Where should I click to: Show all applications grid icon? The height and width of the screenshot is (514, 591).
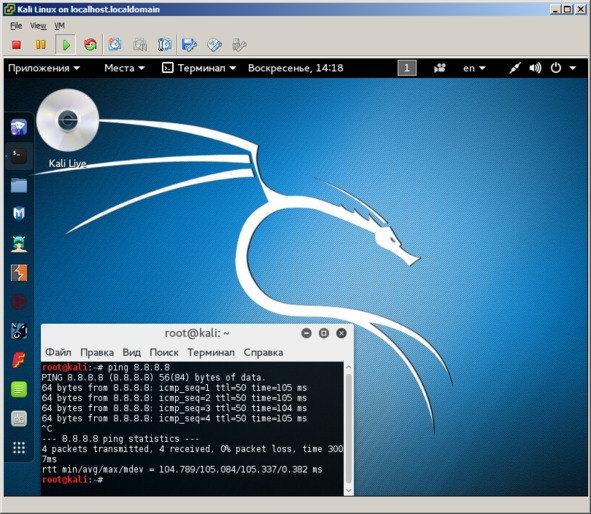point(19,447)
